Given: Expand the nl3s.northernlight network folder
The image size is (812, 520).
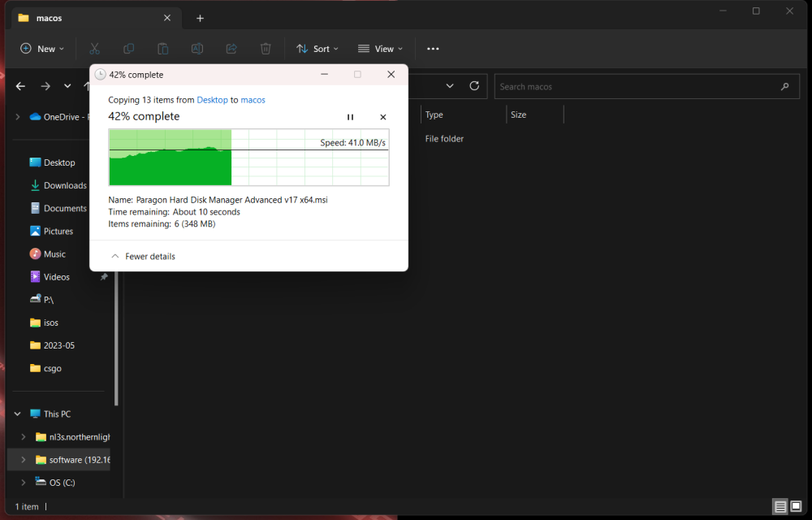Looking at the screenshot, I should pos(24,436).
